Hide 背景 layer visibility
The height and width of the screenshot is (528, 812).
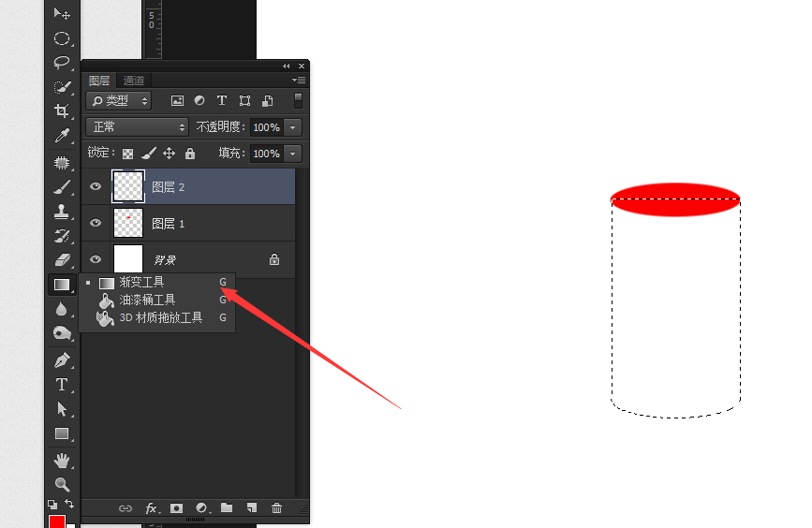click(96, 259)
